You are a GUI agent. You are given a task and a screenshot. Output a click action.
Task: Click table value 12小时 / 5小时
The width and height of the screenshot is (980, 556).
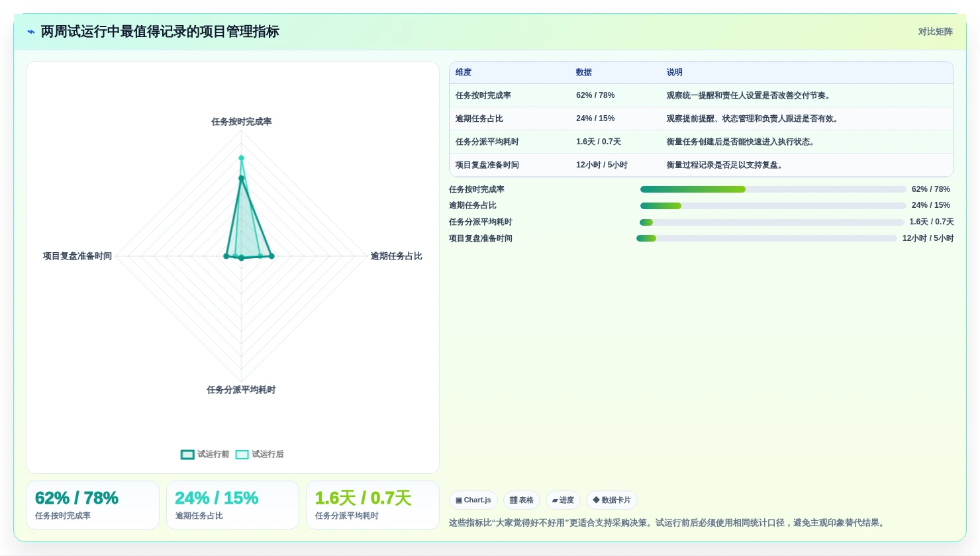point(602,165)
